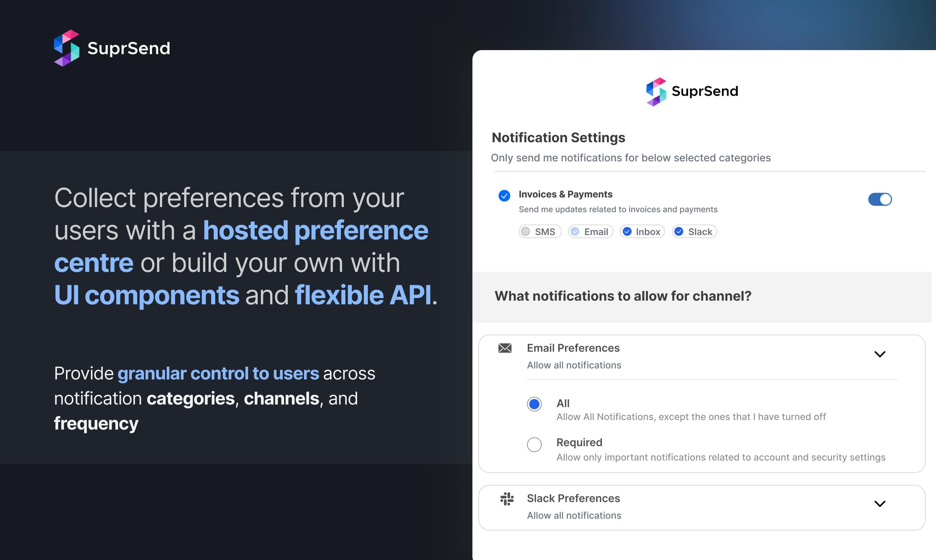The height and width of the screenshot is (560, 936).
Task: Click 'Only send me notifications for below selected categories'
Action: click(x=631, y=158)
